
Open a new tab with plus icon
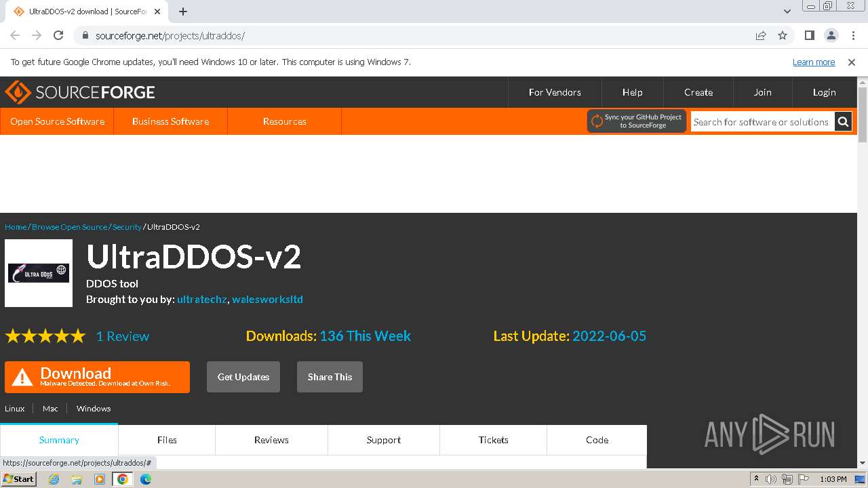pyautogui.click(x=183, y=12)
